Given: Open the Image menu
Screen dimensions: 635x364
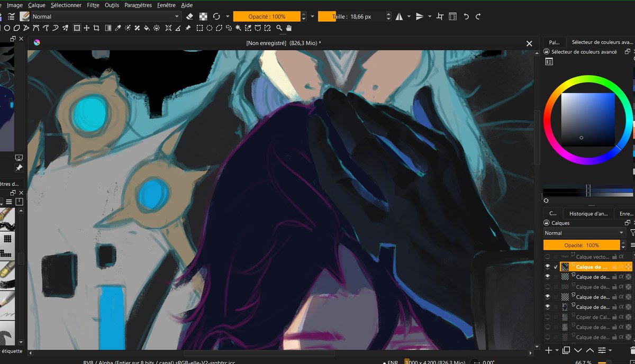Looking at the screenshot, I should (15, 5).
